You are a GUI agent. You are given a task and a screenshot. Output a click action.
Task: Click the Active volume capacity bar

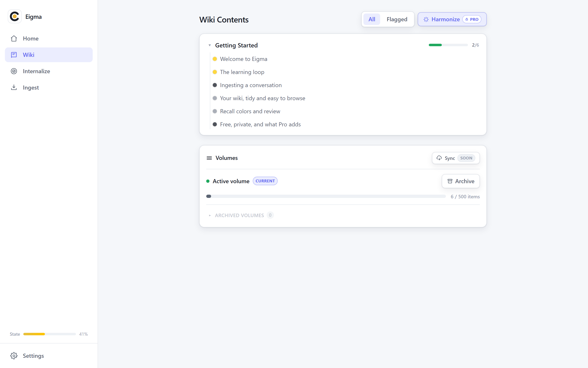326,196
